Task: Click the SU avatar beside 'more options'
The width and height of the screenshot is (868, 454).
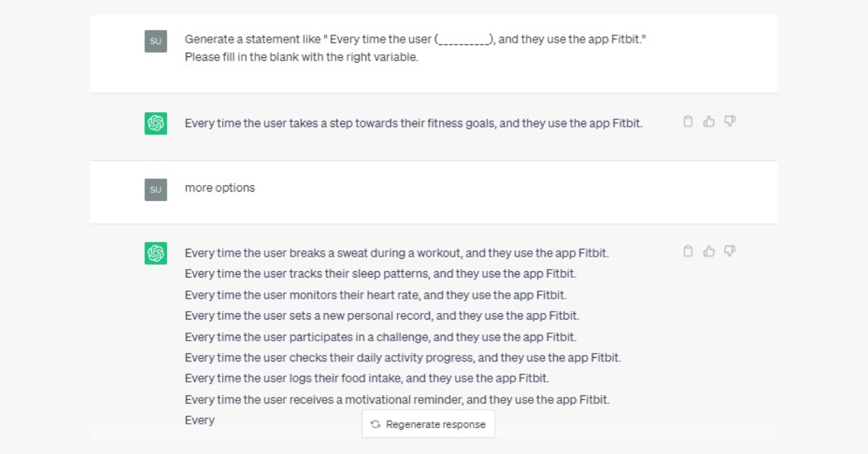Action: click(156, 189)
